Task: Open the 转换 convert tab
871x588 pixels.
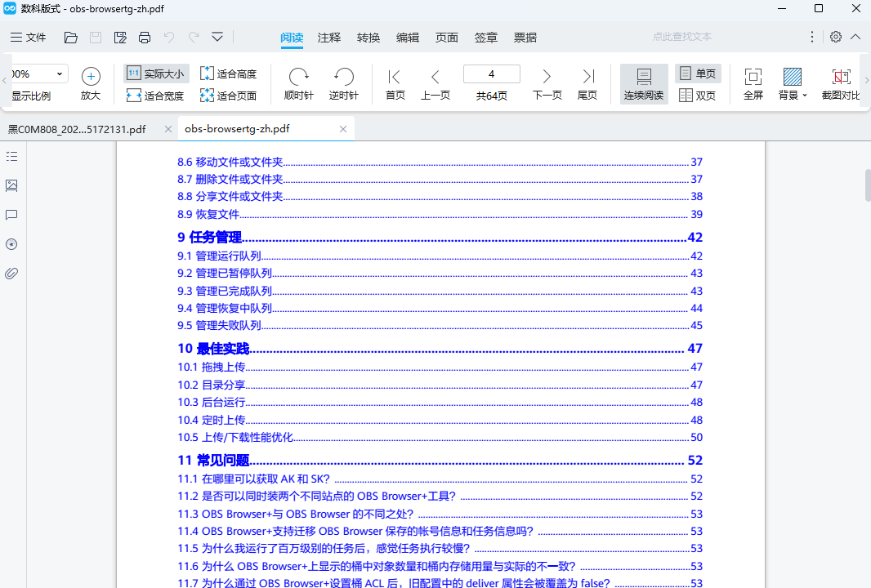Action: (368, 38)
